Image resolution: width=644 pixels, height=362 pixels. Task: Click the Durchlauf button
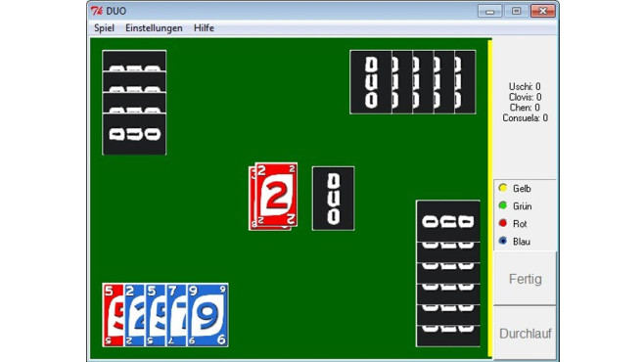pyautogui.click(x=525, y=334)
